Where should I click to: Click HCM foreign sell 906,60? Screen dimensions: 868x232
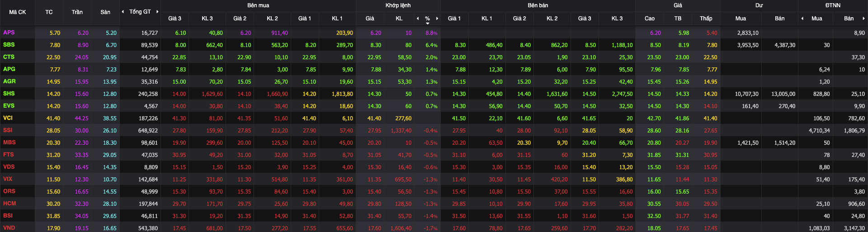click(x=857, y=204)
